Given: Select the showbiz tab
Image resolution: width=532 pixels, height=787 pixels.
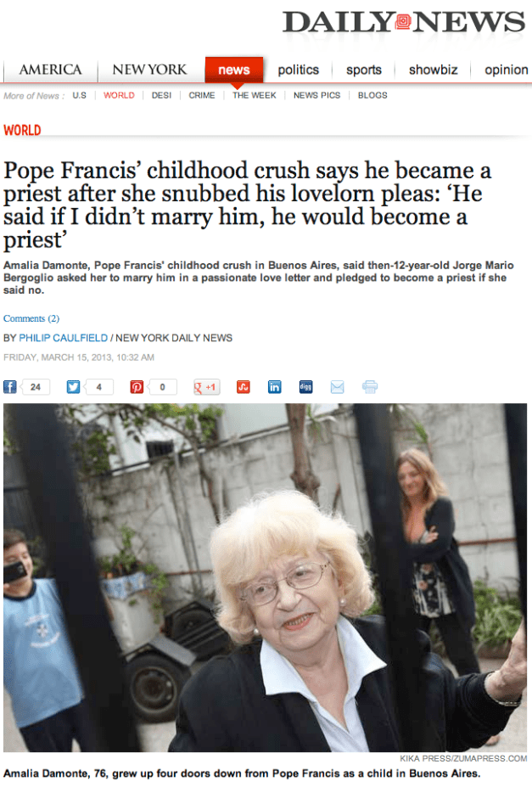Looking at the screenshot, I should 434,70.
